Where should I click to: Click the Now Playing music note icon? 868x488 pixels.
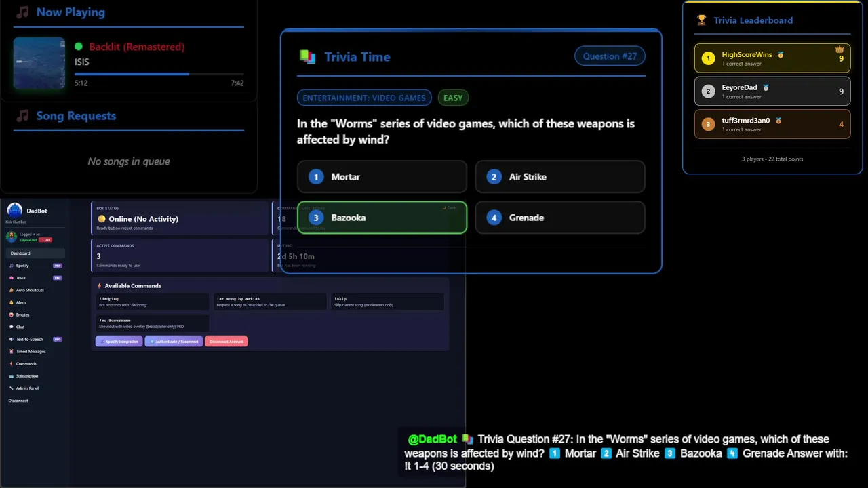[x=23, y=12]
